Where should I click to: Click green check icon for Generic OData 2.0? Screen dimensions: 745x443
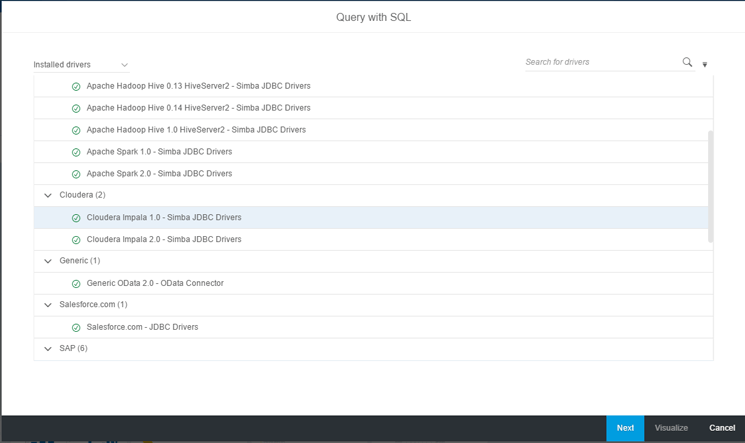76,284
